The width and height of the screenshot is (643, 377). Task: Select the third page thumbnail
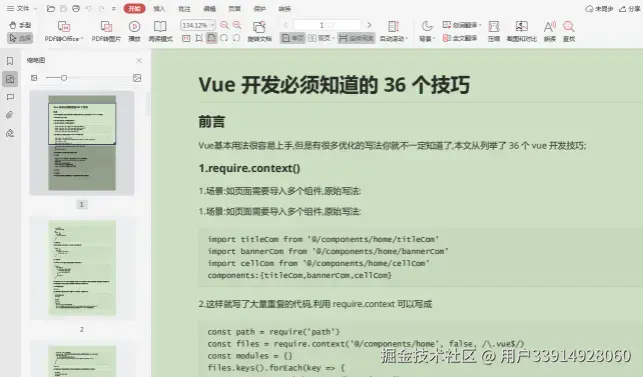coord(82,360)
